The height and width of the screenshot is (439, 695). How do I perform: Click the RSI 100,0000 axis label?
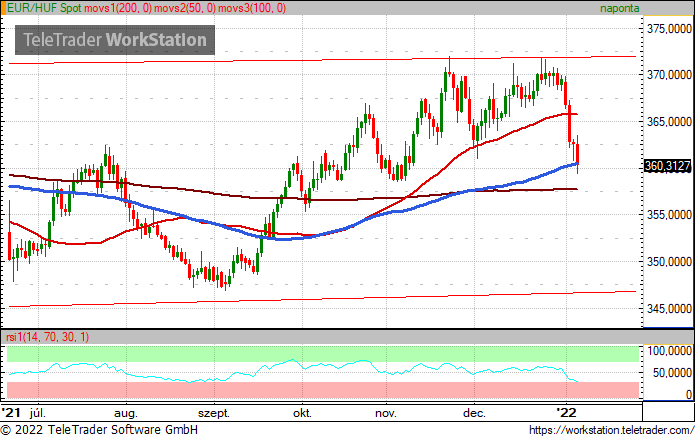click(x=669, y=351)
